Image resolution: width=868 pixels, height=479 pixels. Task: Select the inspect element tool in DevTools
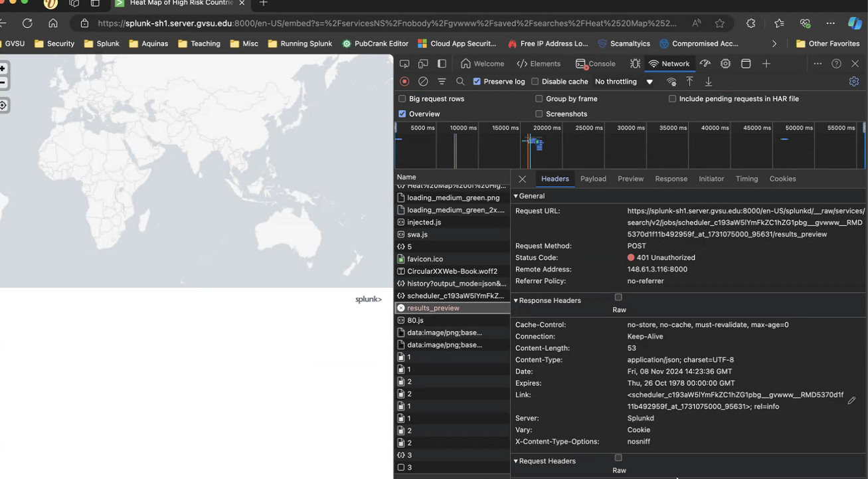coord(404,63)
